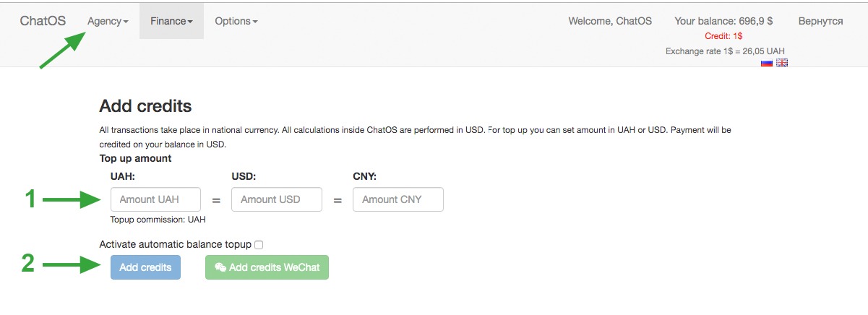Click the blue Add credits button

click(x=145, y=267)
